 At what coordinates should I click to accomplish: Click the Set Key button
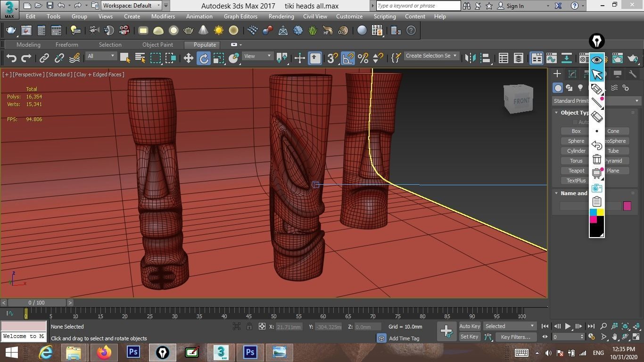tap(469, 337)
